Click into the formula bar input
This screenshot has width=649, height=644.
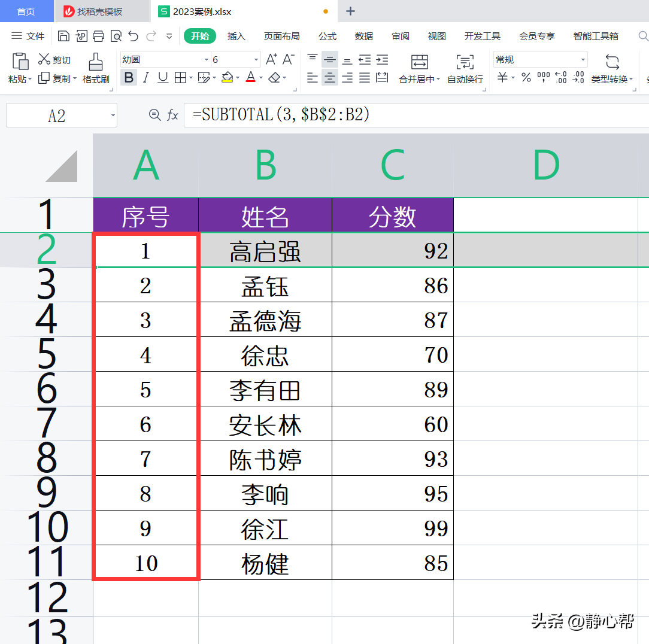(x=416, y=115)
